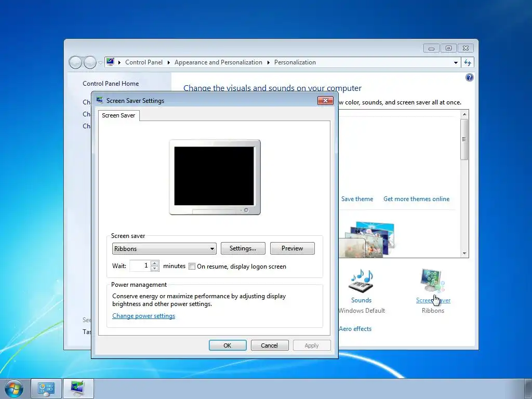532x399 pixels.
Task: Click Appearance and Personalization breadcrumb
Action: [x=218, y=62]
